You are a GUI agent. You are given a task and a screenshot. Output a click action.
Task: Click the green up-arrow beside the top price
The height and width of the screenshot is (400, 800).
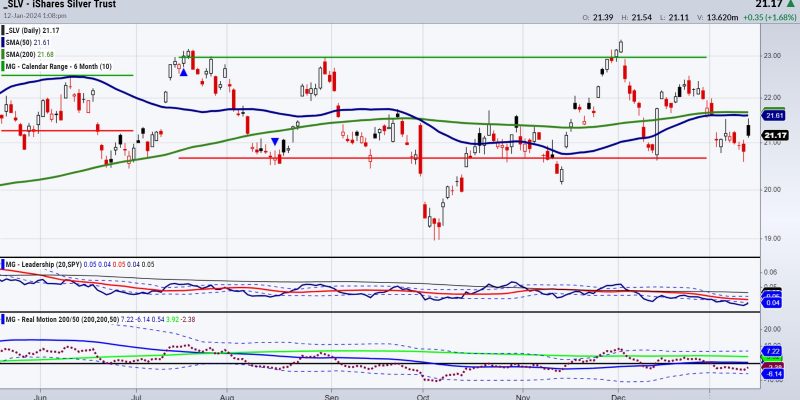point(791,4)
